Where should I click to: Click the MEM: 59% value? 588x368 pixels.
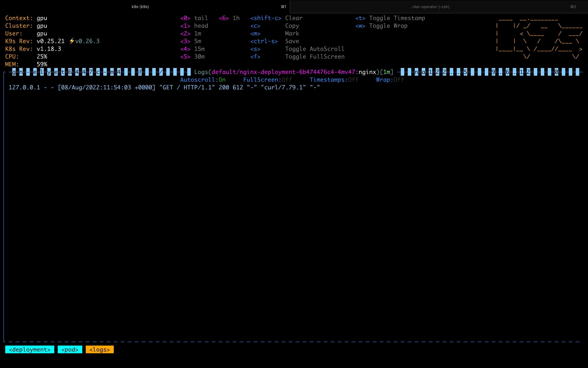click(x=42, y=64)
